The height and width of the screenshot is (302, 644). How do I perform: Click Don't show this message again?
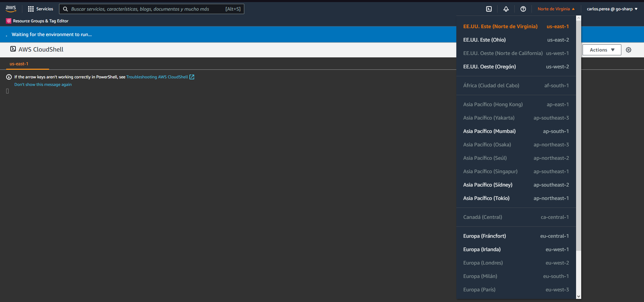[x=43, y=85]
